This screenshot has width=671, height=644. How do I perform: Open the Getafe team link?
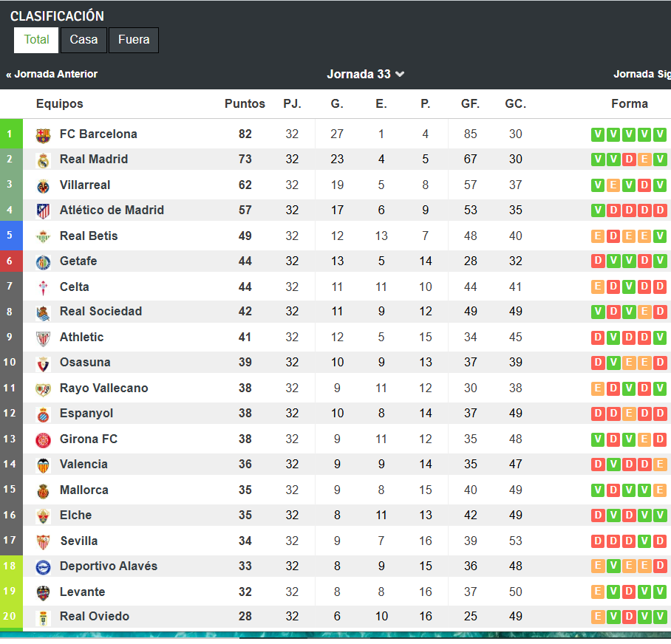pyautogui.click(x=78, y=261)
